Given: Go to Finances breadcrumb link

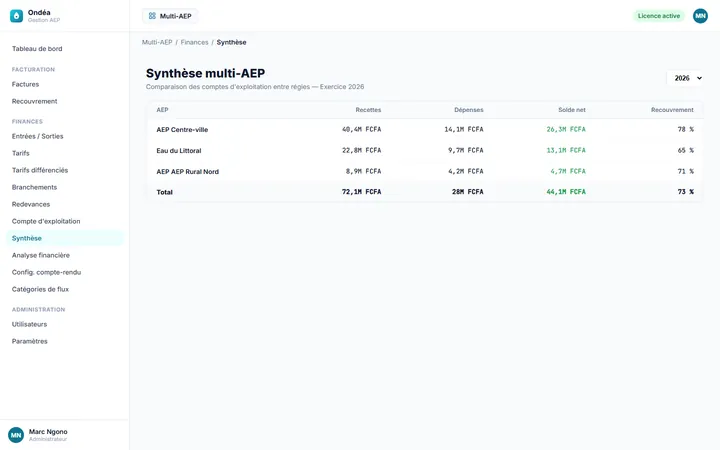Looking at the screenshot, I should [x=194, y=42].
